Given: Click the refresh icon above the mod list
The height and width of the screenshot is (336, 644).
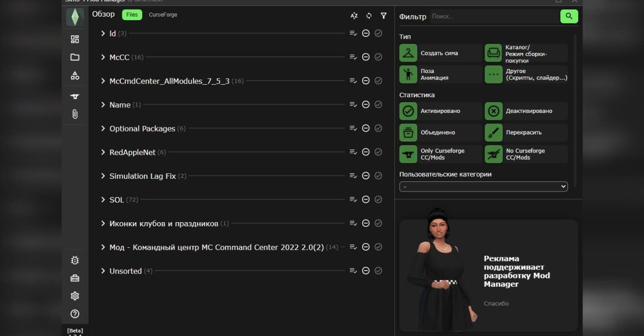Looking at the screenshot, I should 369,16.
